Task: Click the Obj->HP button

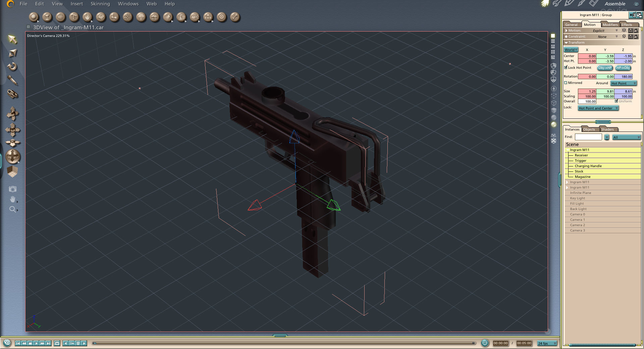Action: (x=605, y=68)
